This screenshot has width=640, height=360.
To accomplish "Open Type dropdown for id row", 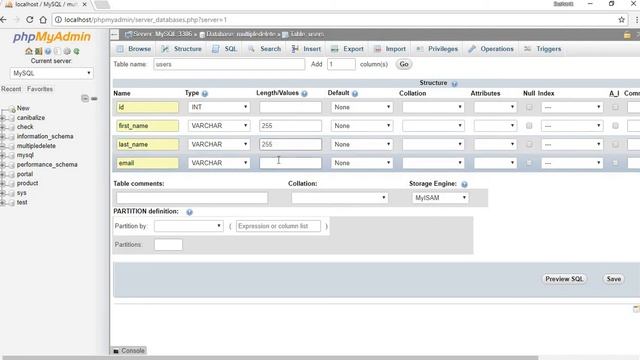I will [219, 107].
